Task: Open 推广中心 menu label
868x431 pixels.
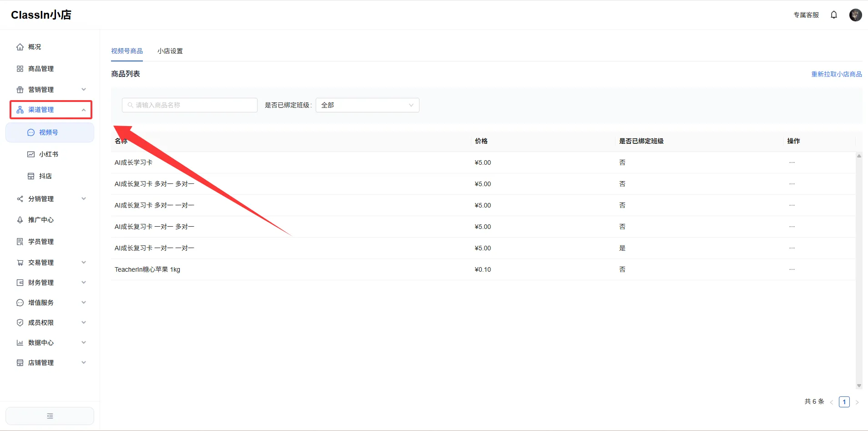Action: click(41, 220)
